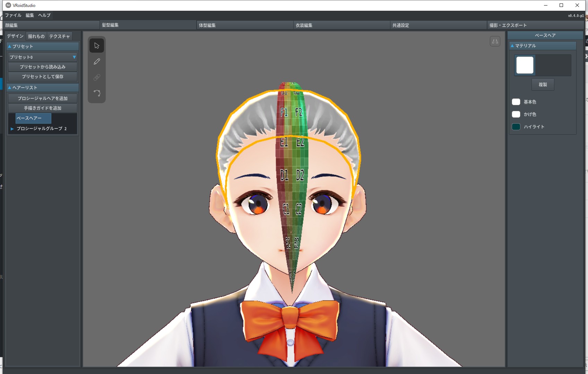Click the VRoidStudio app icon in title bar
588x374 pixels.
[8, 5]
